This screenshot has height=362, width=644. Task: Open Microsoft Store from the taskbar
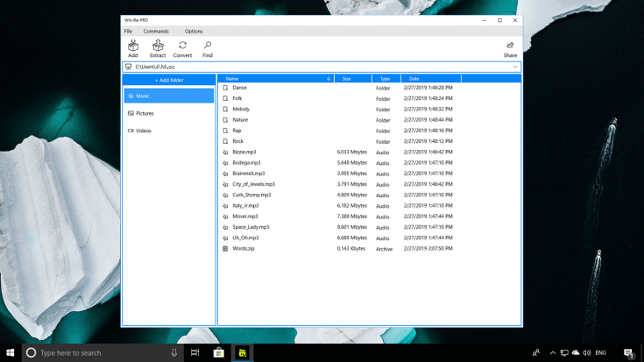click(219, 352)
